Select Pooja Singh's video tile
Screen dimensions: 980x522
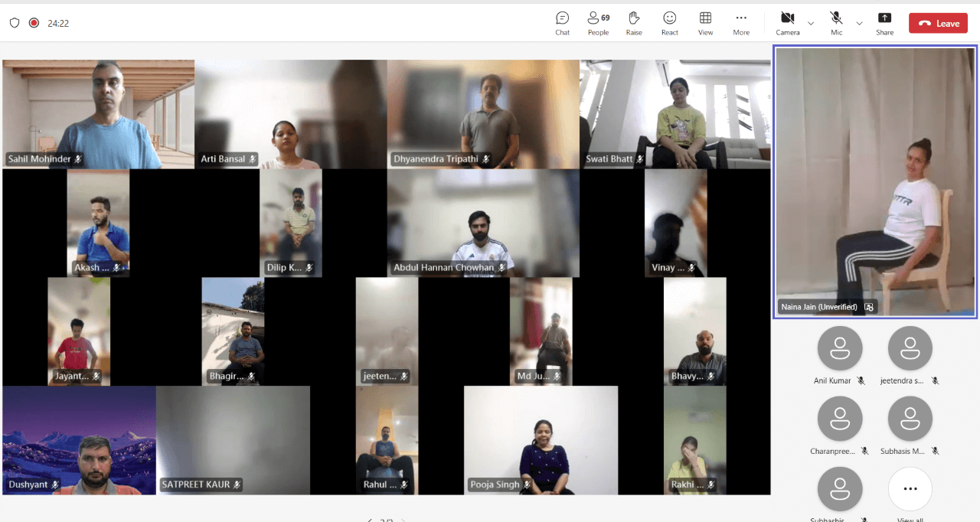tap(541, 440)
